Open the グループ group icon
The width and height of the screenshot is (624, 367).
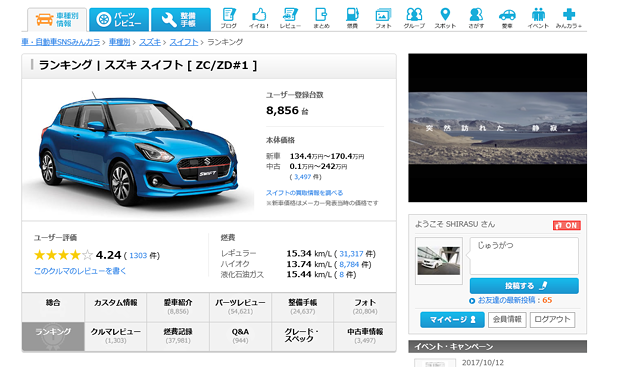414,18
